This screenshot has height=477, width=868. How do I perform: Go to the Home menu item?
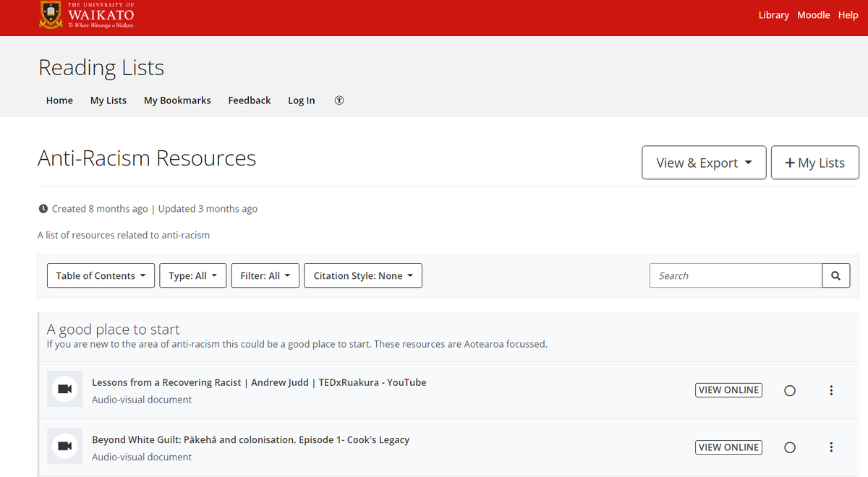coord(59,100)
